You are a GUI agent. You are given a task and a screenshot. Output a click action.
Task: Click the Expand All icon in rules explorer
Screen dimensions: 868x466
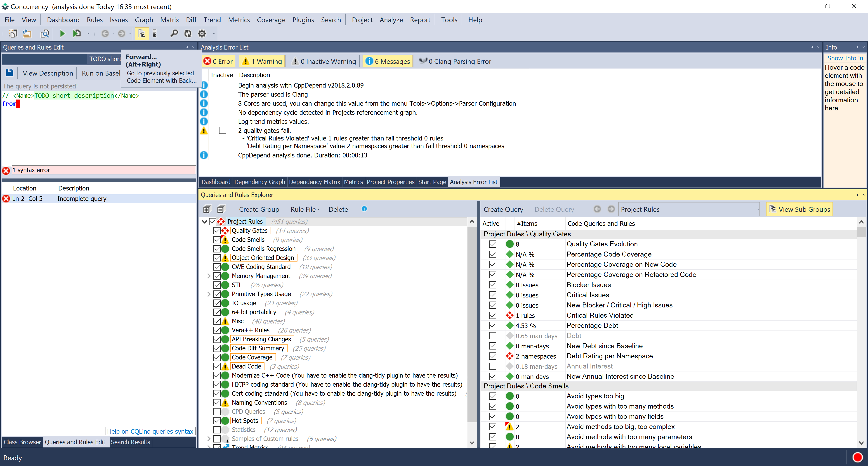click(x=207, y=209)
